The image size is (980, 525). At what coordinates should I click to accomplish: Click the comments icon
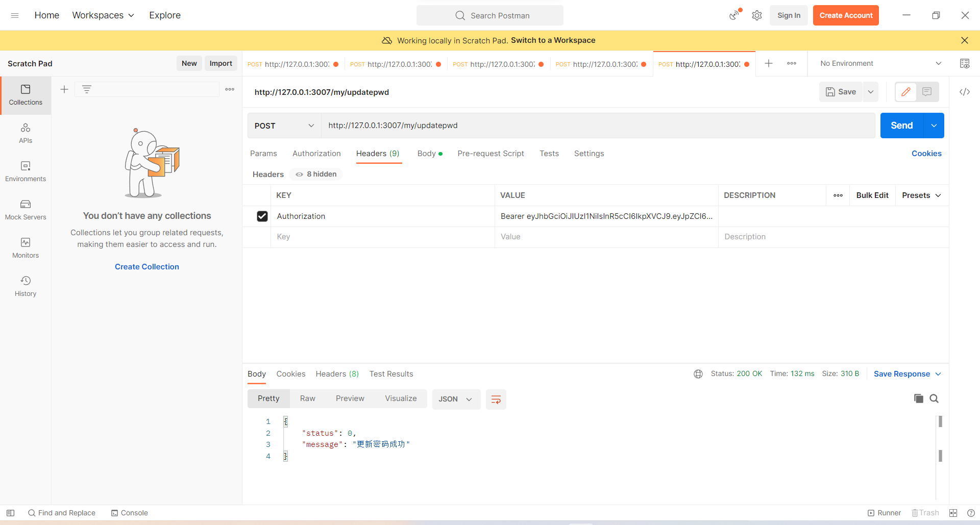927,92
